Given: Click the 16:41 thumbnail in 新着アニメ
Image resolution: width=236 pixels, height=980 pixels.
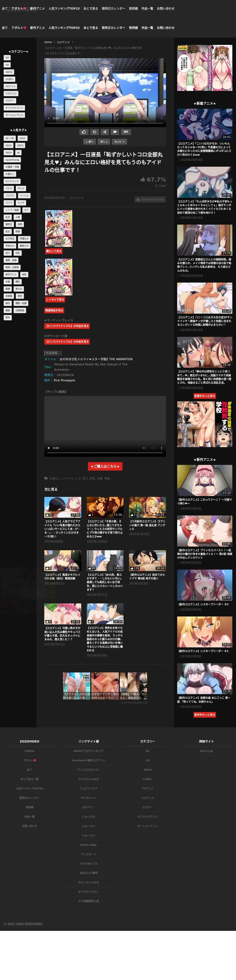Looking at the screenshot, I should 204,124.
